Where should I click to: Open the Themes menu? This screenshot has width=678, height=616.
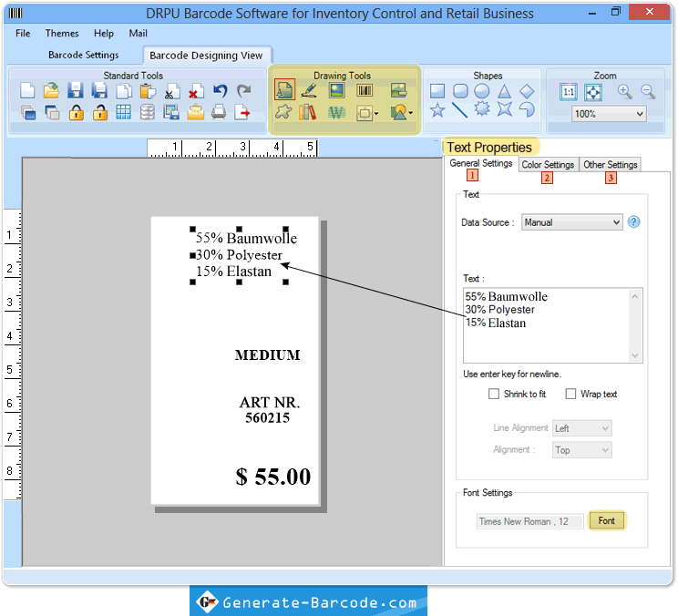click(x=62, y=34)
